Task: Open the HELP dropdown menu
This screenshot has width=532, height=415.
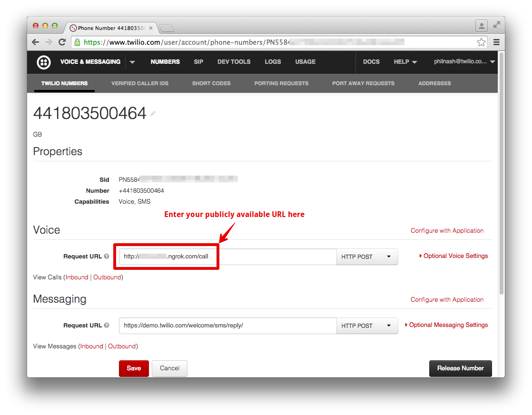Action: [405, 62]
